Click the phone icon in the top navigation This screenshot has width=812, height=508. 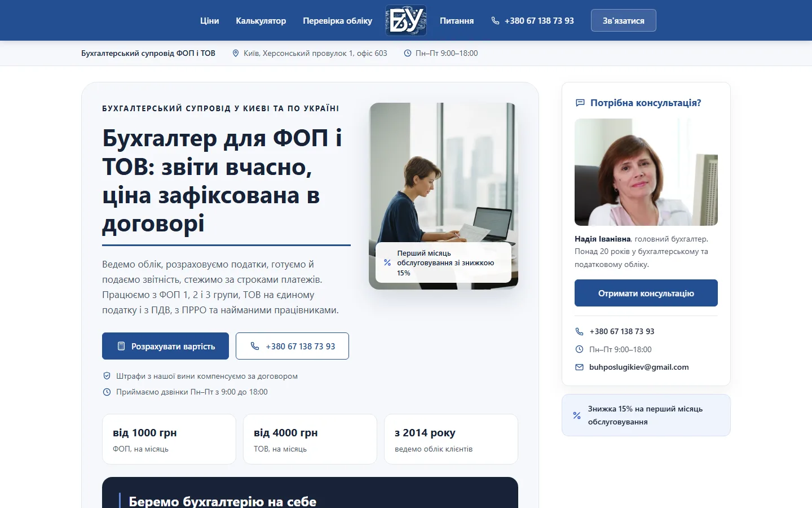click(x=495, y=21)
